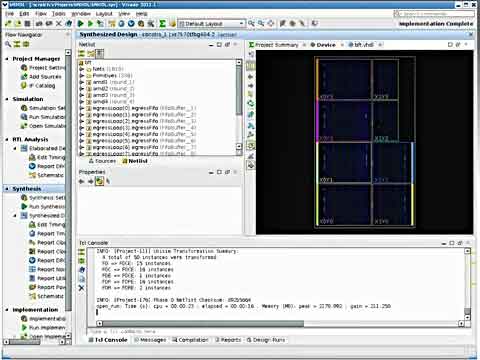Switch to the Sources tab
480x360 pixels.
(x=102, y=161)
